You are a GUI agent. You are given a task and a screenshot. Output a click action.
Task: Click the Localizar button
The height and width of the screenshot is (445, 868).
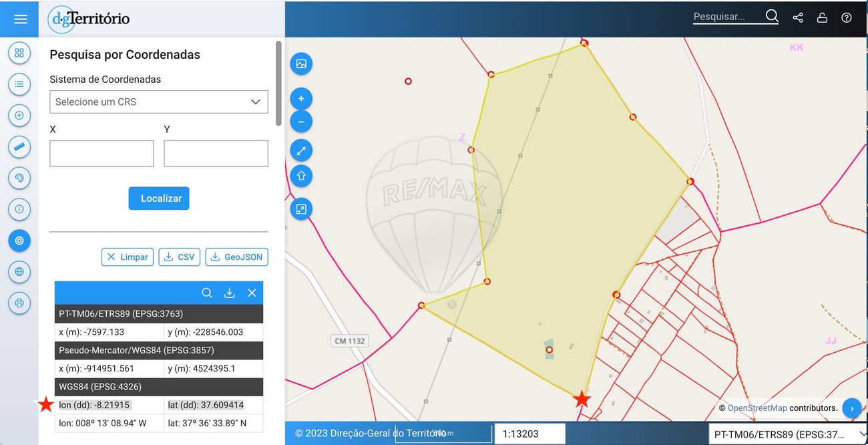tap(159, 198)
